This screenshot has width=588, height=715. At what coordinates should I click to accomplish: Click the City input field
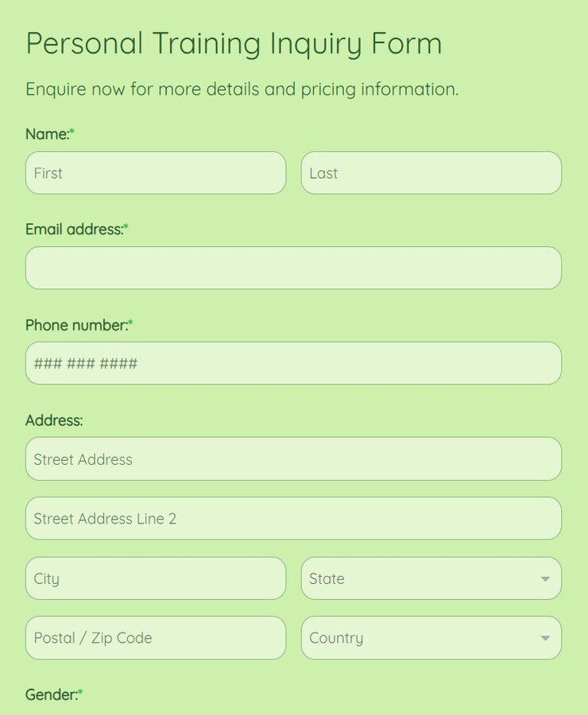click(x=155, y=578)
